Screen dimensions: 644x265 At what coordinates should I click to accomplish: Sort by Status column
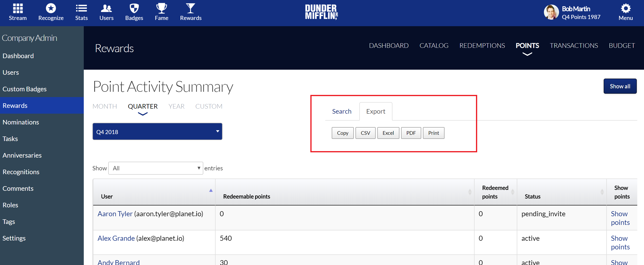[561, 192]
